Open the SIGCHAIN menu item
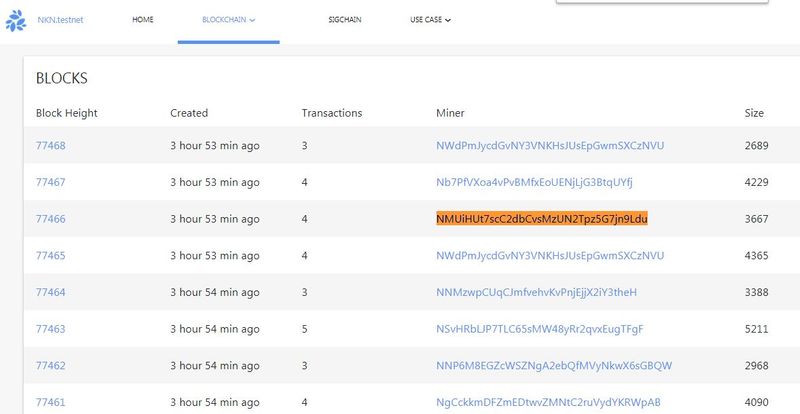The width and height of the screenshot is (800, 414). point(345,19)
